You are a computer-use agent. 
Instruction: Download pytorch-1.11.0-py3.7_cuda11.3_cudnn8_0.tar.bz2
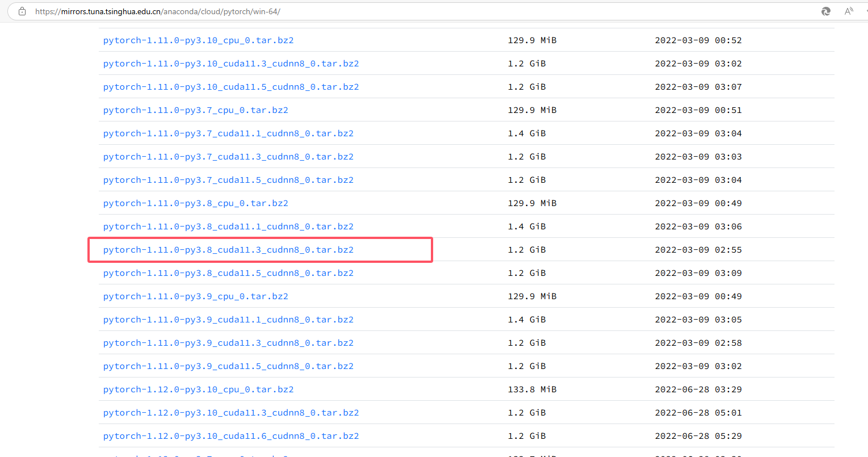(x=228, y=157)
